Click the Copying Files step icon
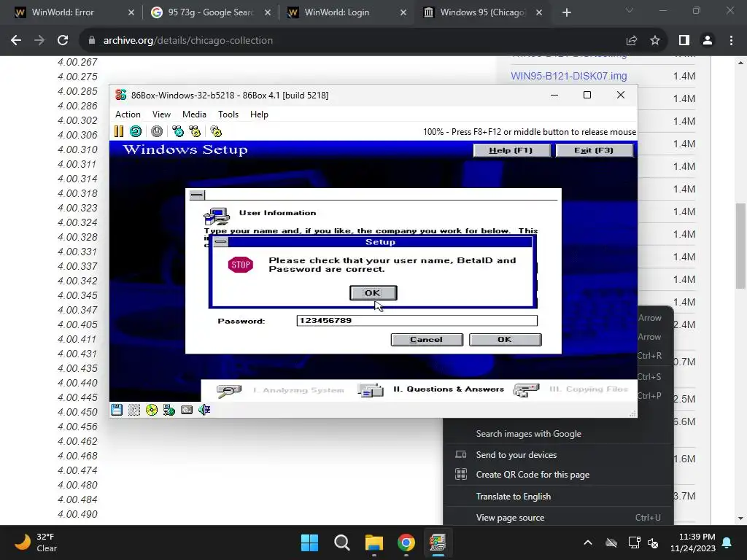747x560 pixels. [526, 390]
